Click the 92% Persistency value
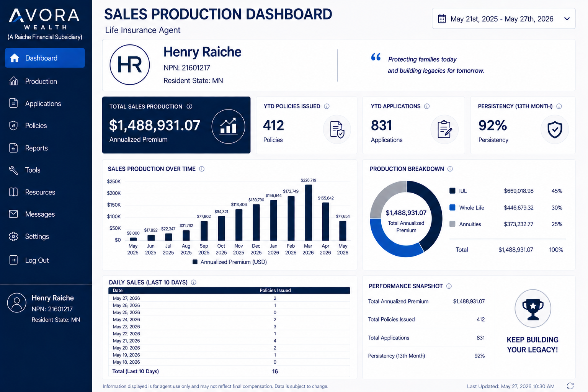 click(492, 125)
